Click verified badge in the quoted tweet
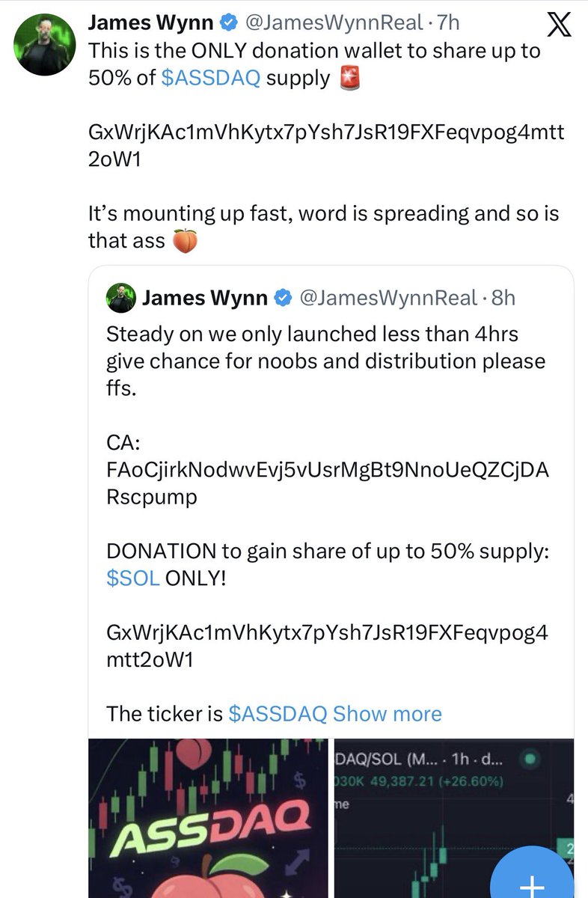 [x=283, y=299]
